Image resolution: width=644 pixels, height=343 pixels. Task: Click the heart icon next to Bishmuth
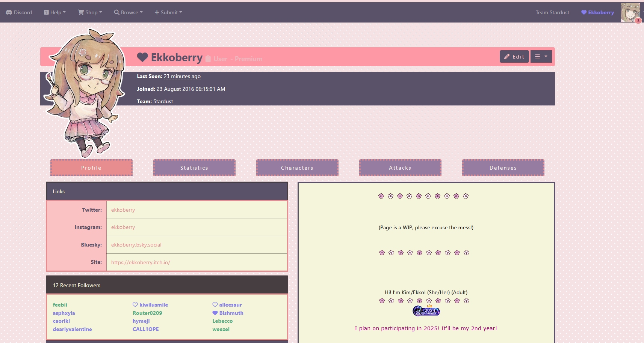(215, 313)
